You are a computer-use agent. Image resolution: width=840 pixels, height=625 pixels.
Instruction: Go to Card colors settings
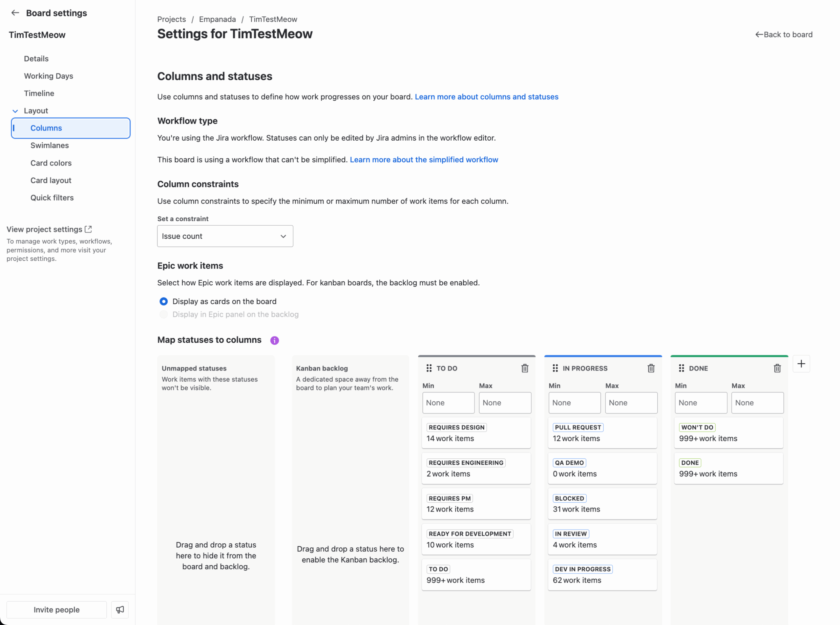51,163
